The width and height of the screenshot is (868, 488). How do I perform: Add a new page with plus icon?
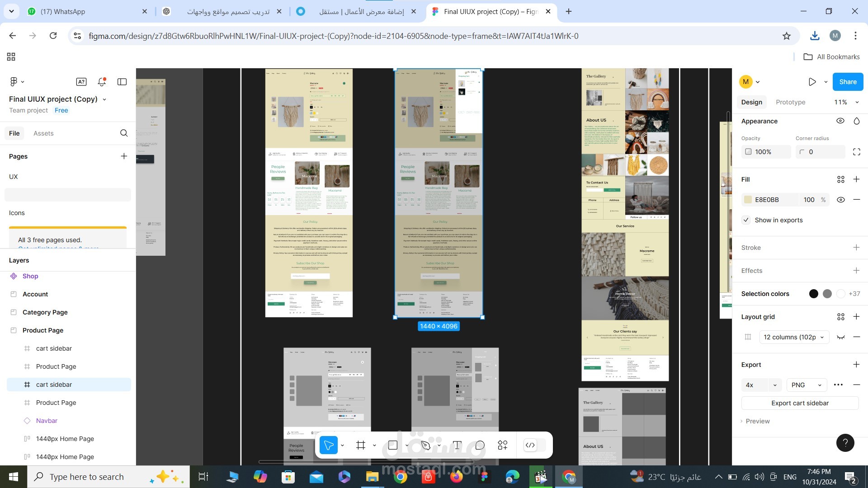tap(124, 156)
